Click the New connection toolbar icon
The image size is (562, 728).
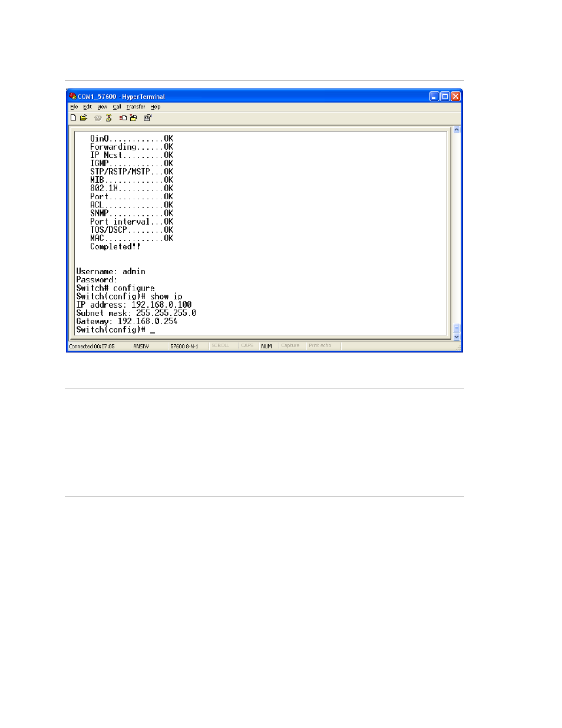pos(74,118)
